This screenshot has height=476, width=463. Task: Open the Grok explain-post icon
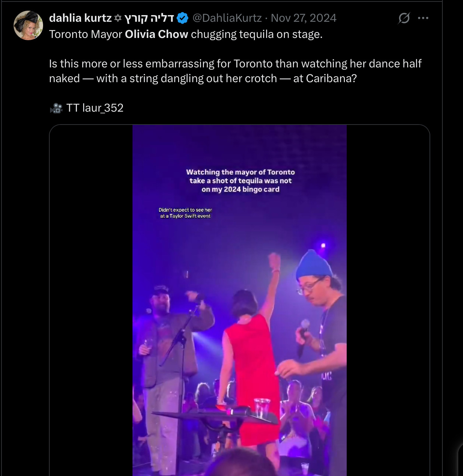pos(404,18)
